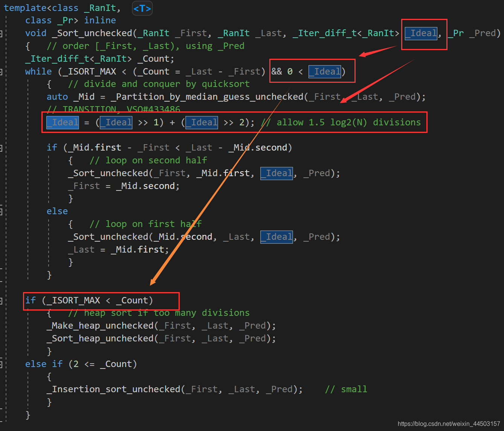
Task: Click the '_Sort_heap_unchecked' call
Action: 100,338
